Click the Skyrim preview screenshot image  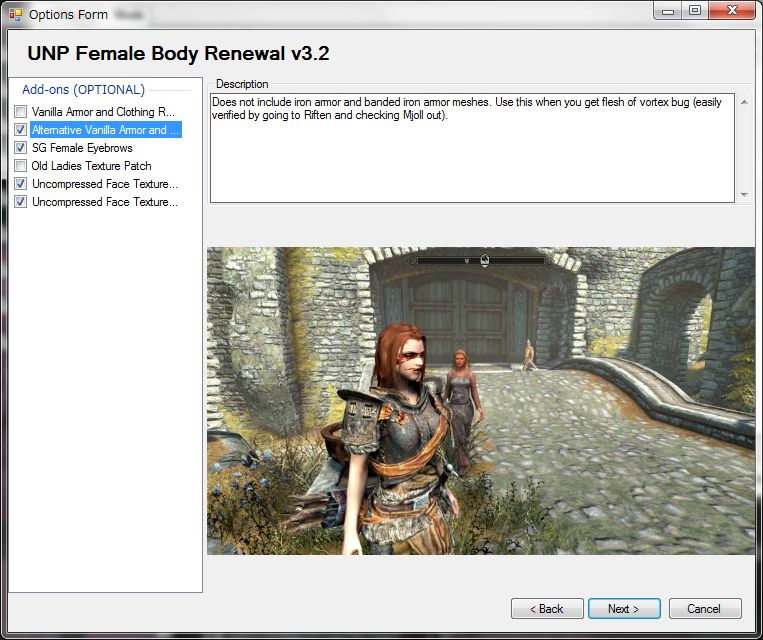[x=481, y=401]
